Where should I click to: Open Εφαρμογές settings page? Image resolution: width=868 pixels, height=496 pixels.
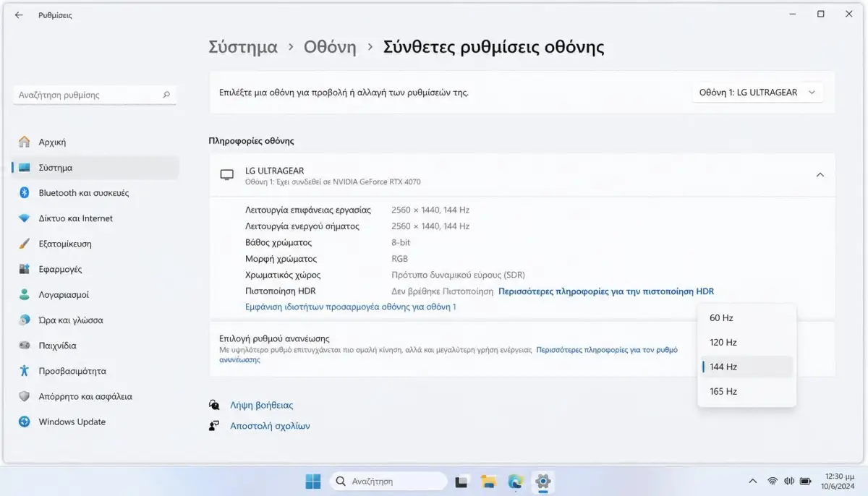tap(95, 269)
